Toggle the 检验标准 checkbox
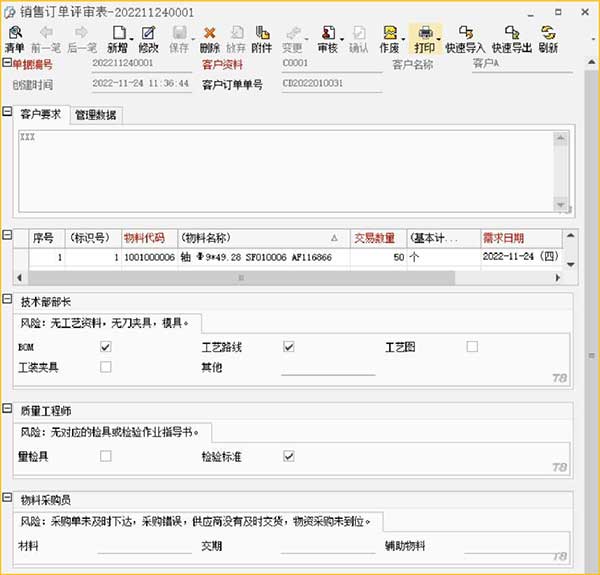 pos(289,456)
